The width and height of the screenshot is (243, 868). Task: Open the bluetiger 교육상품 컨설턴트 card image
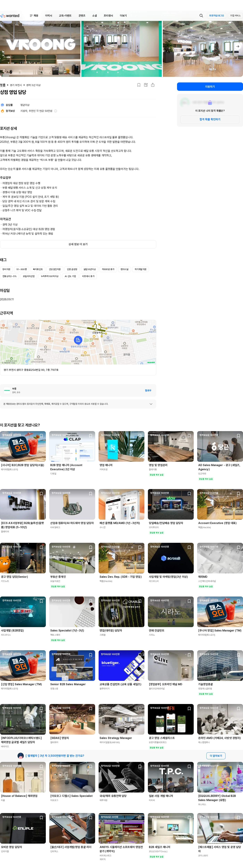pos(121,666)
